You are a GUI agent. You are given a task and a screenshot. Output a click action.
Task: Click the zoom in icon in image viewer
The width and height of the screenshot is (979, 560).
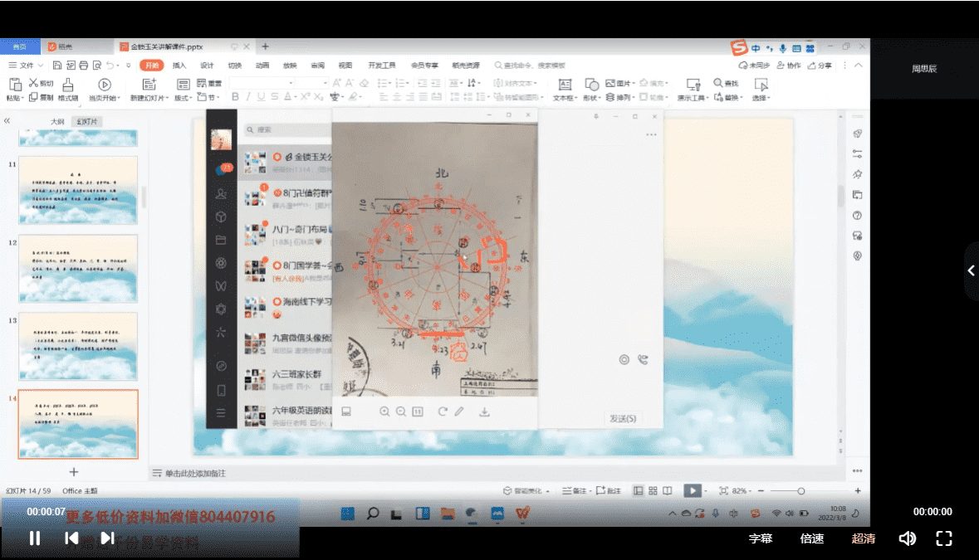[x=384, y=411]
